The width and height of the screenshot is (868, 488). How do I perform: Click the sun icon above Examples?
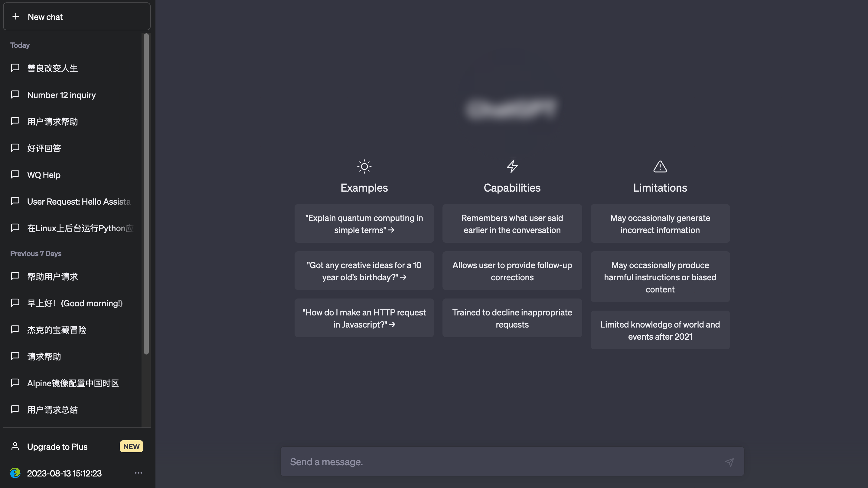pos(364,167)
